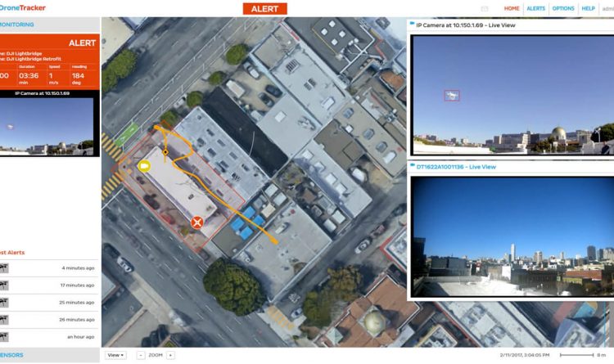Open the alert from 4 minutes ago

pos(49,268)
